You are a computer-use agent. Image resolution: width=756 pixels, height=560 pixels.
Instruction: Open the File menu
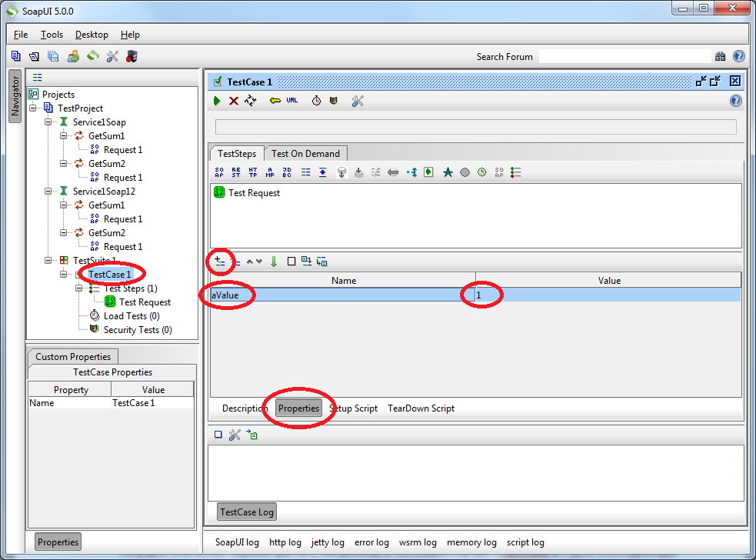[x=21, y=35]
